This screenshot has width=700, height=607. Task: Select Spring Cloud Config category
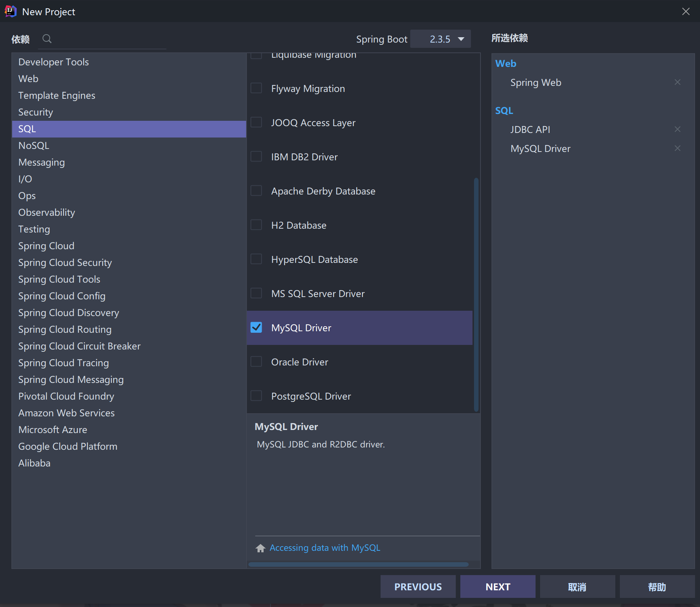pos(129,296)
